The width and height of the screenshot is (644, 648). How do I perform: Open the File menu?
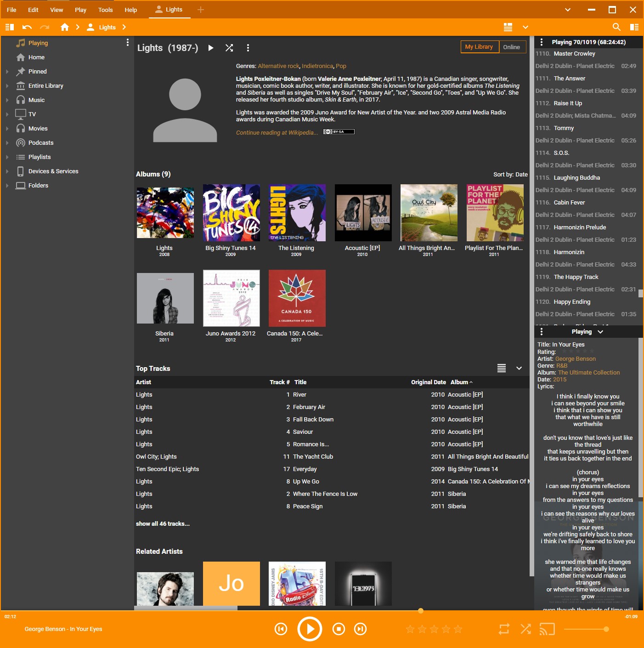[11, 10]
